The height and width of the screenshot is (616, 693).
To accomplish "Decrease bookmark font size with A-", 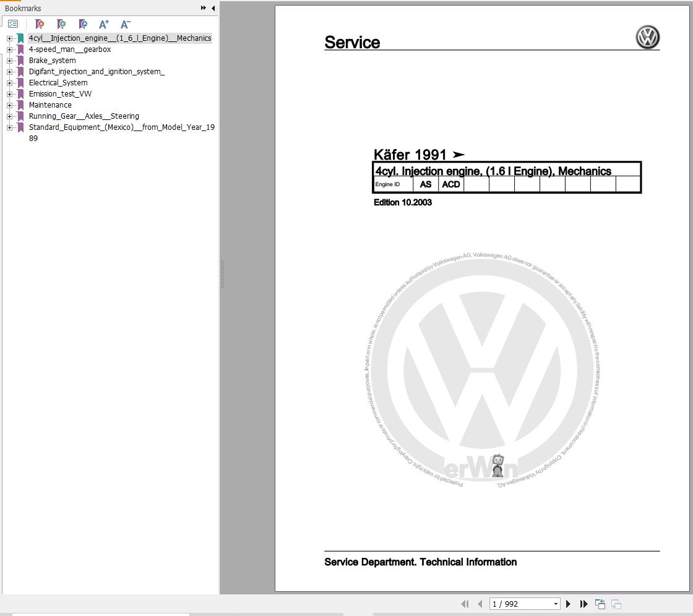I will [126, 24].
